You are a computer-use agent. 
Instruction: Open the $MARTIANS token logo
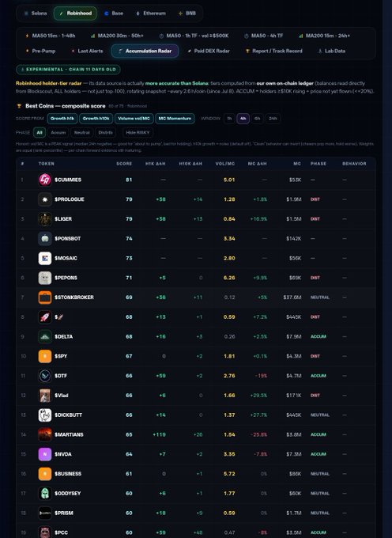pos(45,434)
